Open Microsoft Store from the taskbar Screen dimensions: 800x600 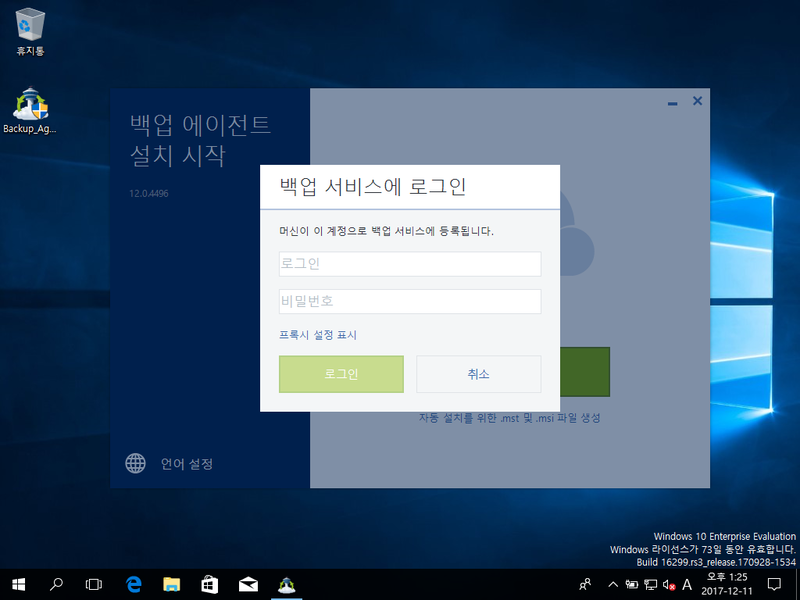tap(210, 585)
